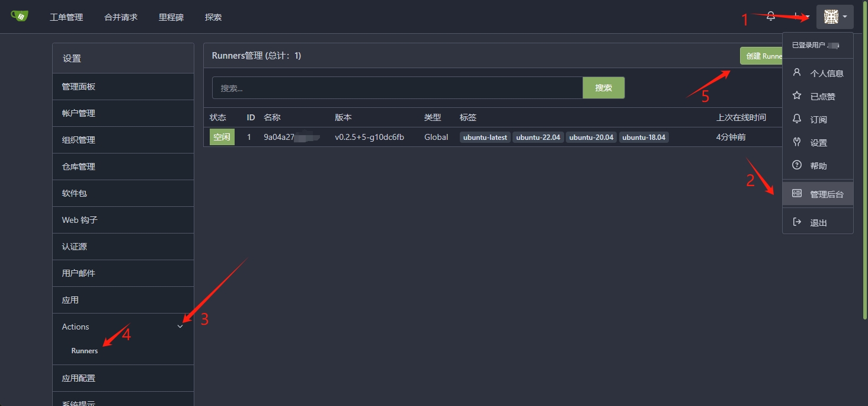Click the 帮助 question mark icon
The height and width of the screenshot is (406, 868).
797,165
